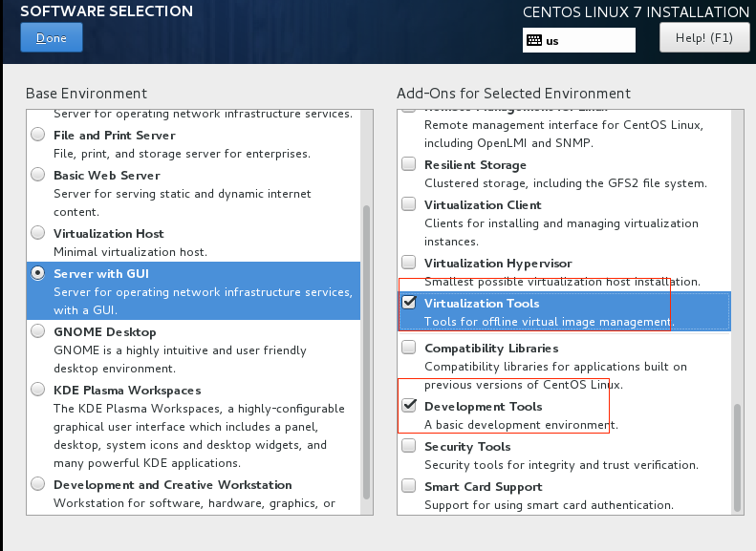Click 'Virtualization Tools' label

tap(482, 304)
